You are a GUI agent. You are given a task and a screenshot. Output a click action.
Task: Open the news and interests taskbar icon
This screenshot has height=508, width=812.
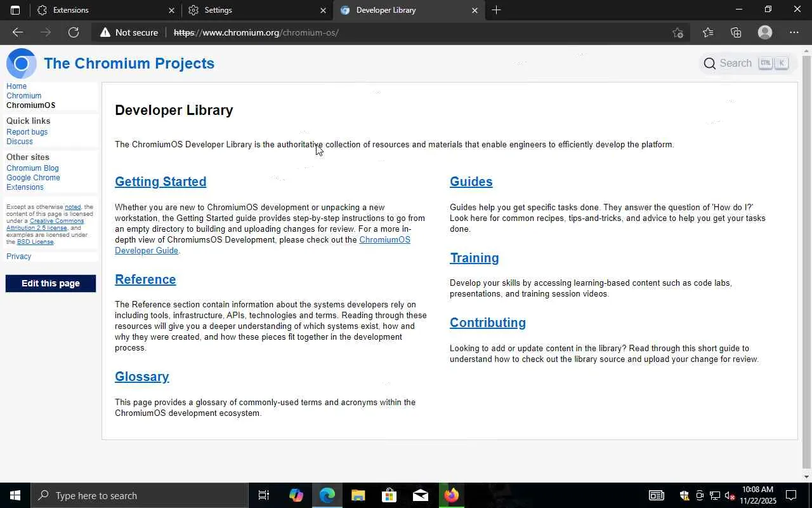(x=657, y=495)
